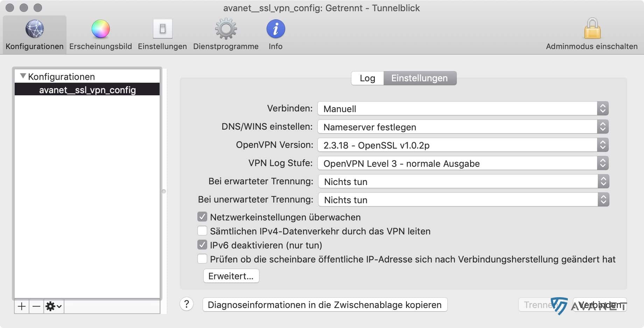This screenshot has width=644, height=328.
Task: Click the Erweitert... button
Action: tap(231, 276)
